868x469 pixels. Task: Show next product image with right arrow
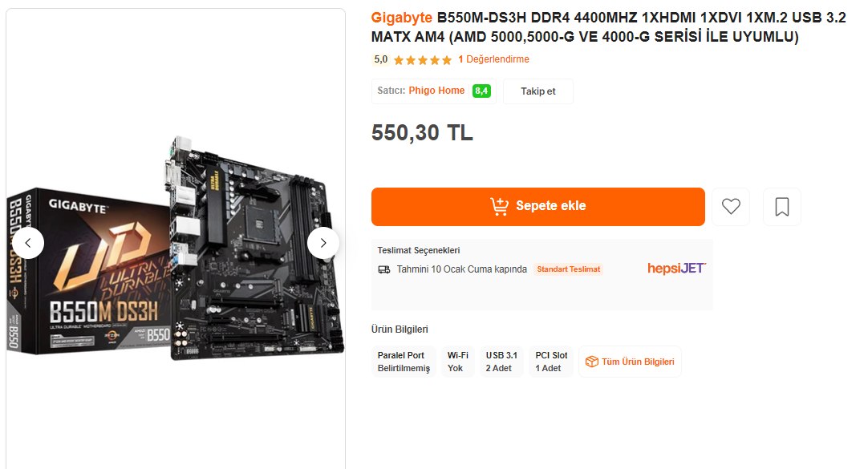323,243
